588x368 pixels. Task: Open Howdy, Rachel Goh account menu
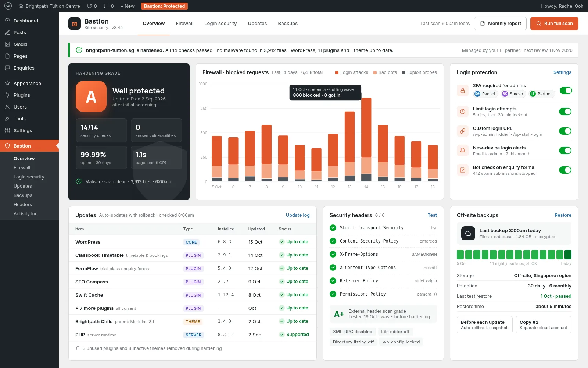click(562, 6)
